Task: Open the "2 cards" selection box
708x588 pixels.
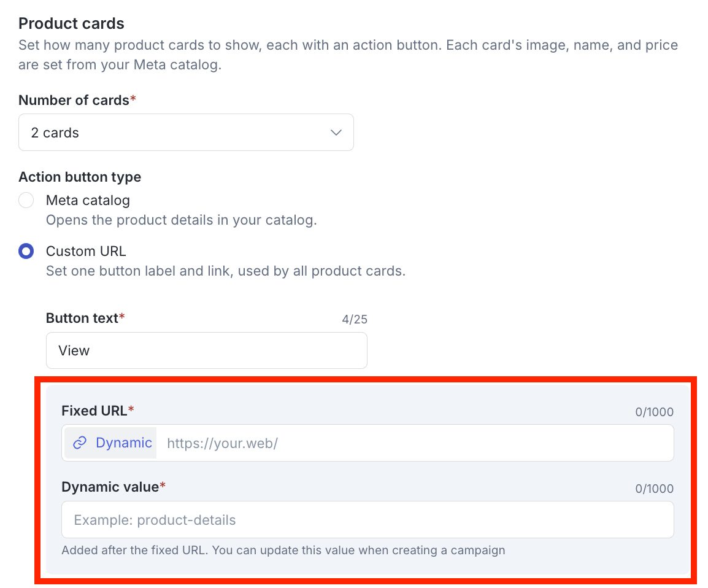Action: click(186, 133)
